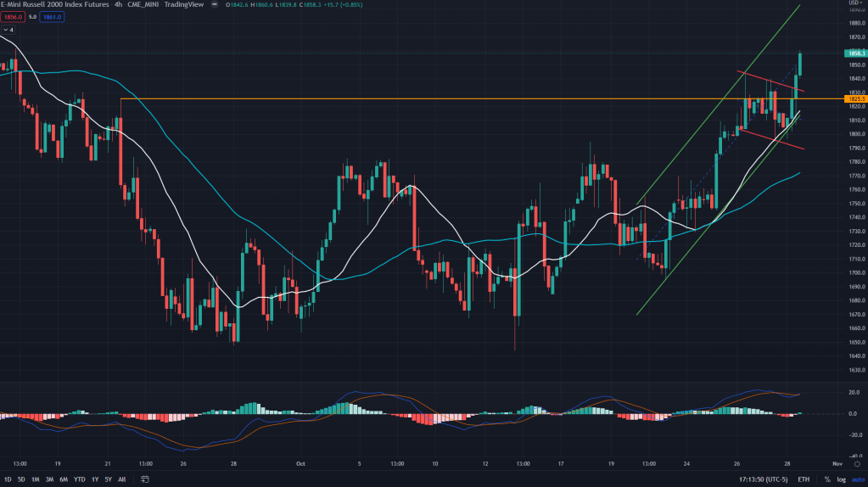Select the orange horizontal line price label 1825.5

(856, 99)
